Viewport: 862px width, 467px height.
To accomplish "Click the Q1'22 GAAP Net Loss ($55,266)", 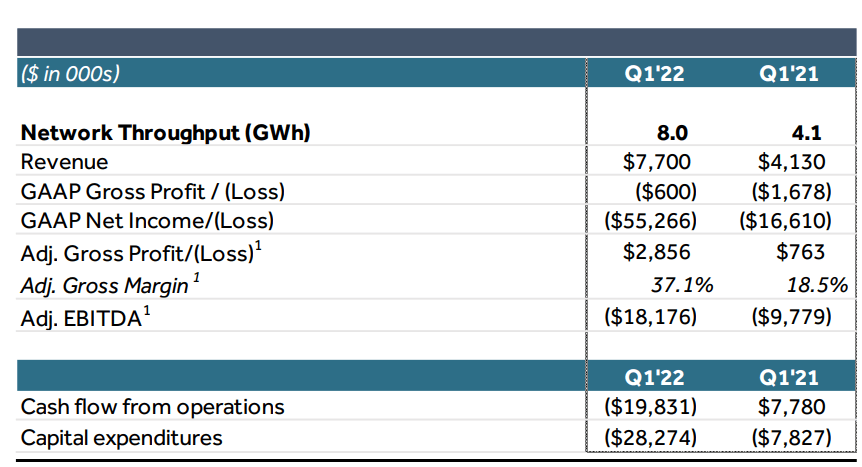I will pos(650,221).
